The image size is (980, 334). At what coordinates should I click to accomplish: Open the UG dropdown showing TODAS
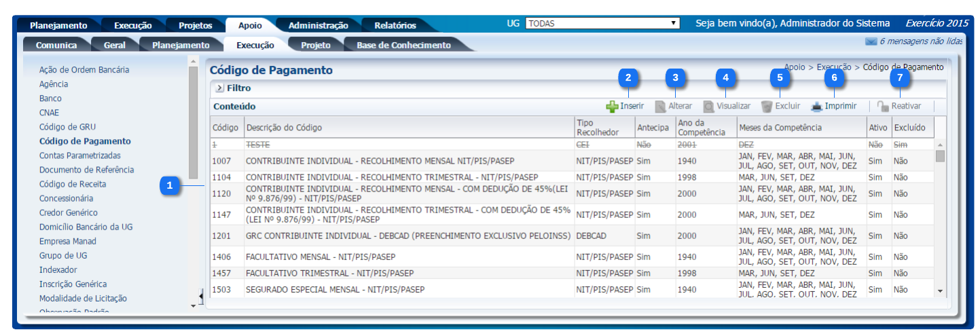602,23
